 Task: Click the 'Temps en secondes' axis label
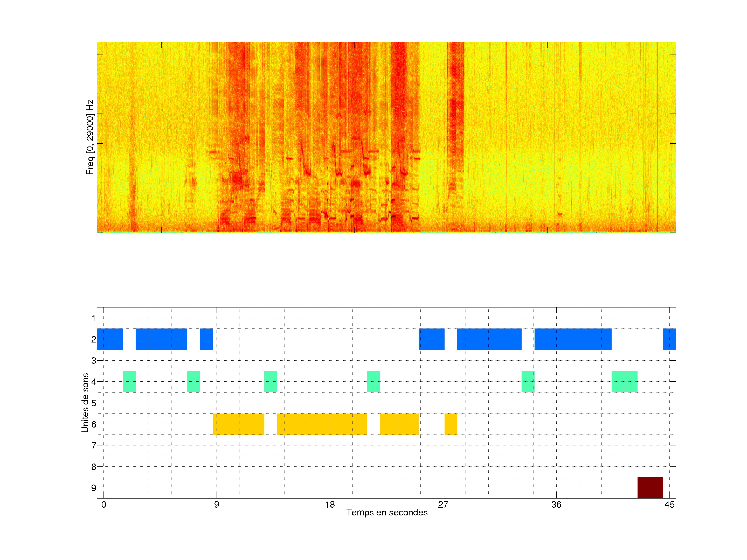387,512
